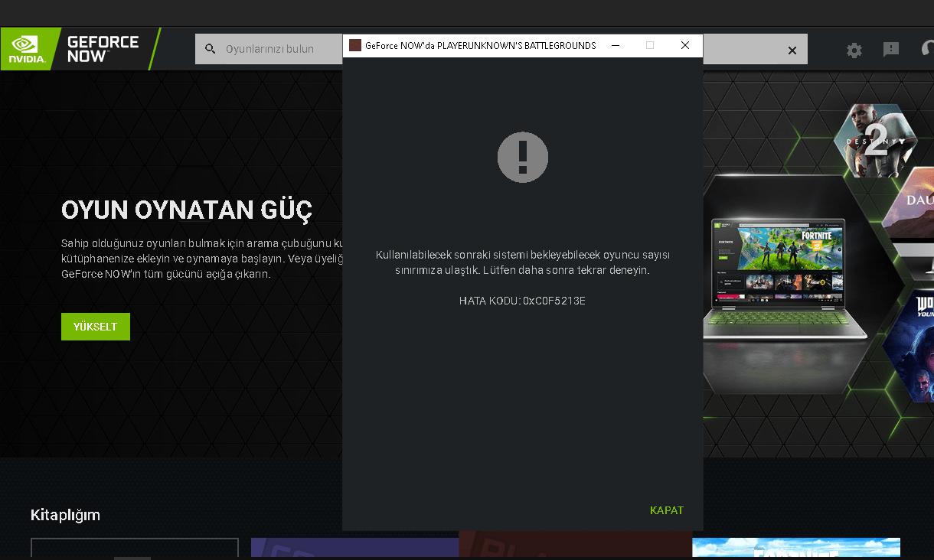Click the OYUN OYNATAN GÜÇ headline
The image size is (934, 560).
[187, 210]
